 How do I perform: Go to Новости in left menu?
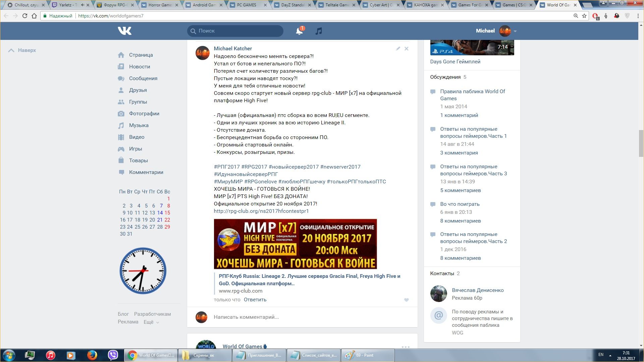pos(139,67)
